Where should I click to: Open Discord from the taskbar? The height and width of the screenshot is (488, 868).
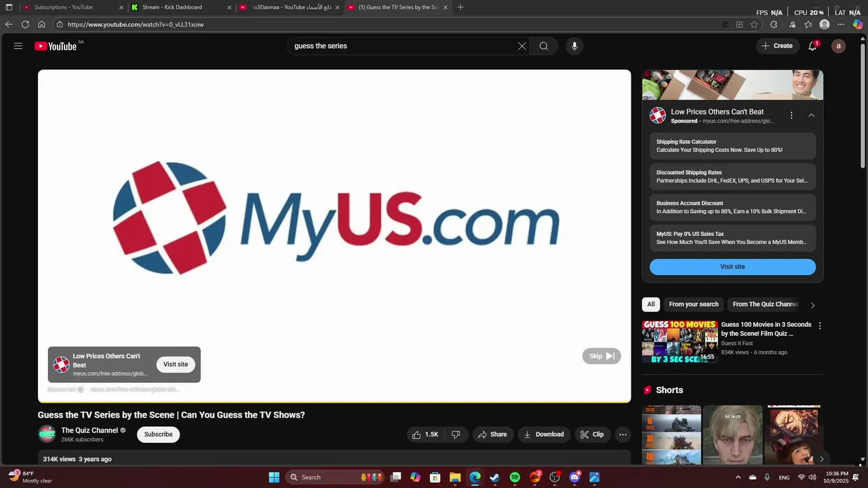point(574,477)
